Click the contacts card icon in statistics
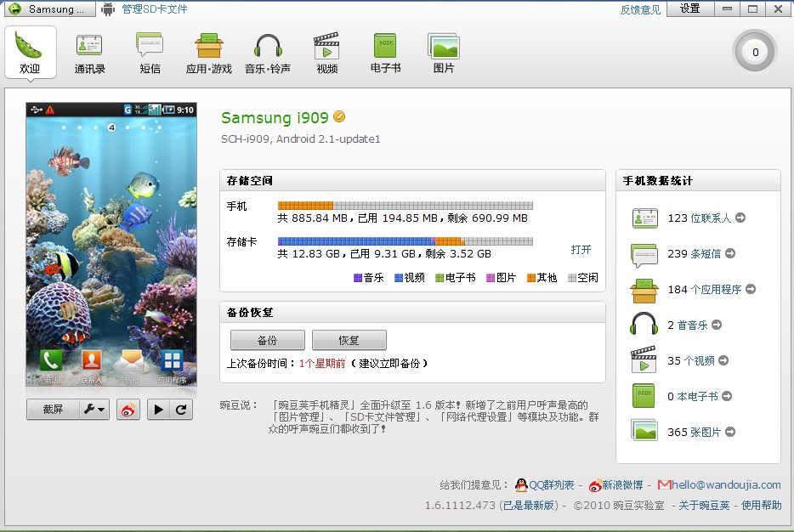 pos(644,218)
